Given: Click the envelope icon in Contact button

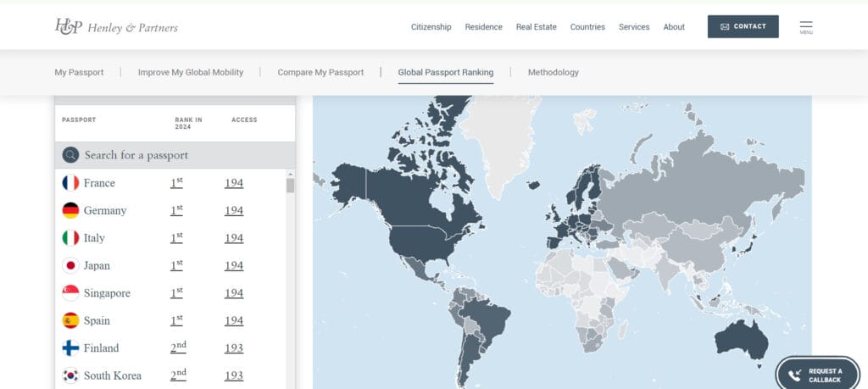Looking at the screenshot, I should point(725,26).
